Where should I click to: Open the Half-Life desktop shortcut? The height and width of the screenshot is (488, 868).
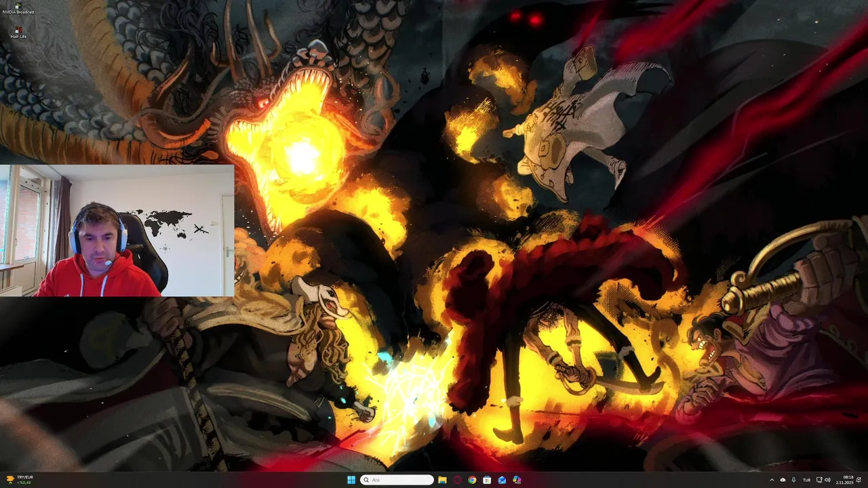pyautogui.click(x=18, y=32)
